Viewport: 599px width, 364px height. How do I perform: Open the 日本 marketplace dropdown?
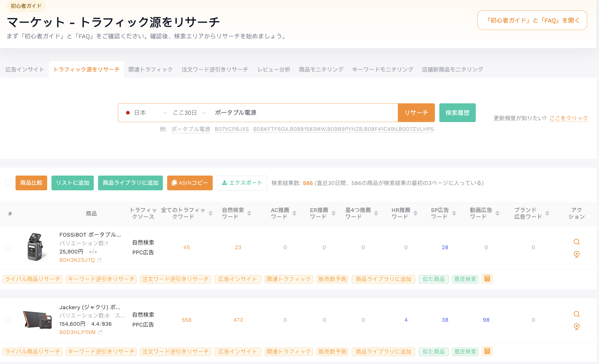(x=146, y=113)
